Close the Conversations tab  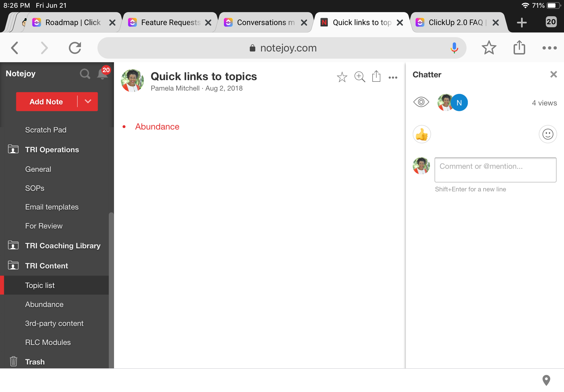click(x=304, y=23)
